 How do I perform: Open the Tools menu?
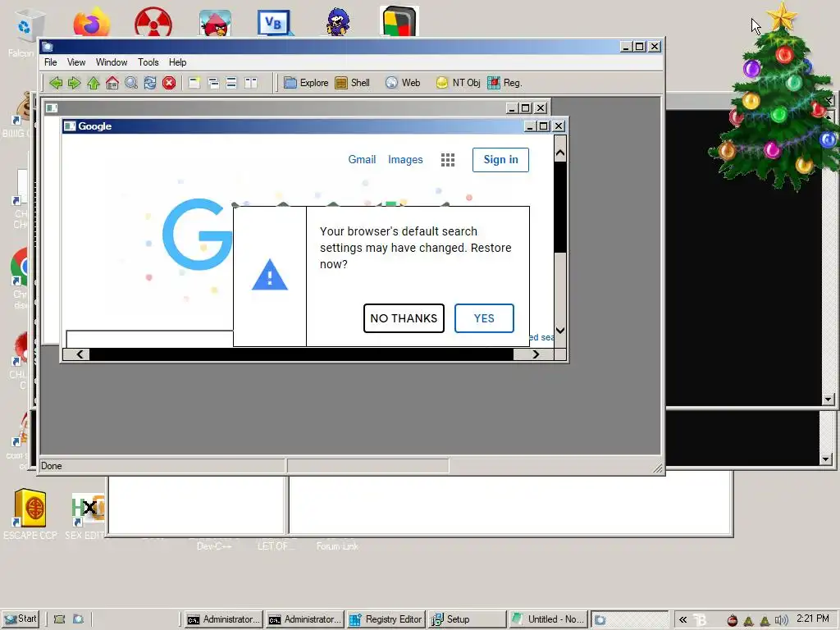[148, 62]
